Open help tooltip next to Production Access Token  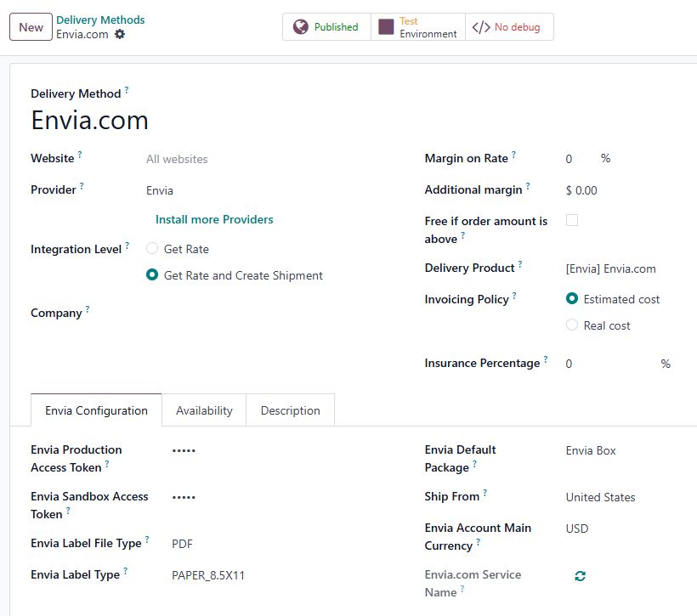pyautogui.click(x=107, y=463)
